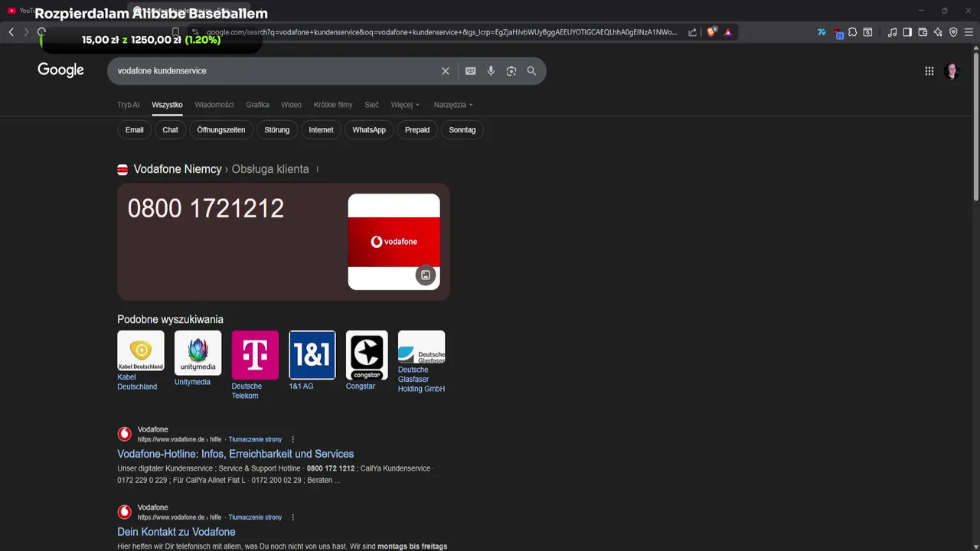980x551 pixels.
Task: Open Vodafone-Hotline: Infos, Erreichbarkeit und Services
Action: pos(235,454)
